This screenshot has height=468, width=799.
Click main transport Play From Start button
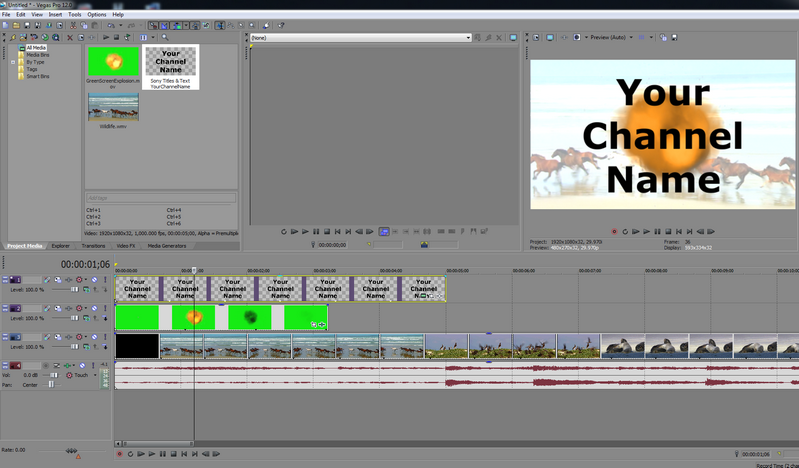point(141,454)
